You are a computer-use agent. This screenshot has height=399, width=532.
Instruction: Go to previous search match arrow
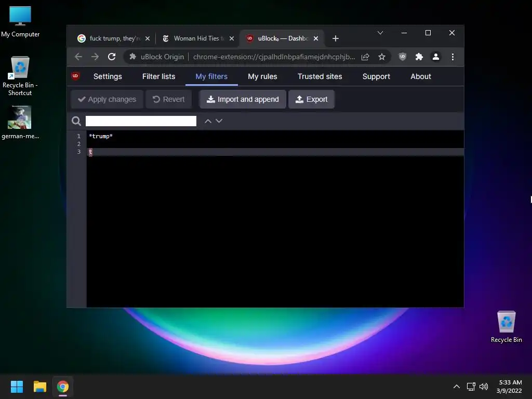[x=208, y=121]
